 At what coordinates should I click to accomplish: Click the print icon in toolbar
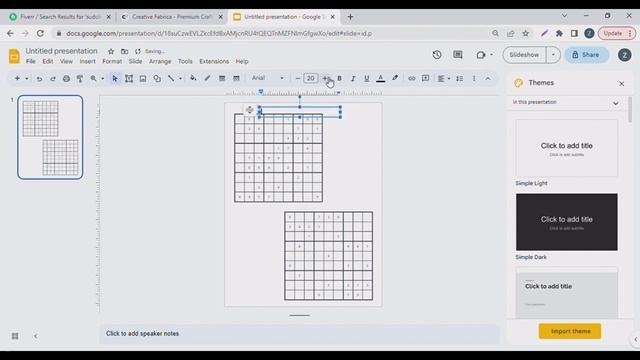(x=66, y=79)
